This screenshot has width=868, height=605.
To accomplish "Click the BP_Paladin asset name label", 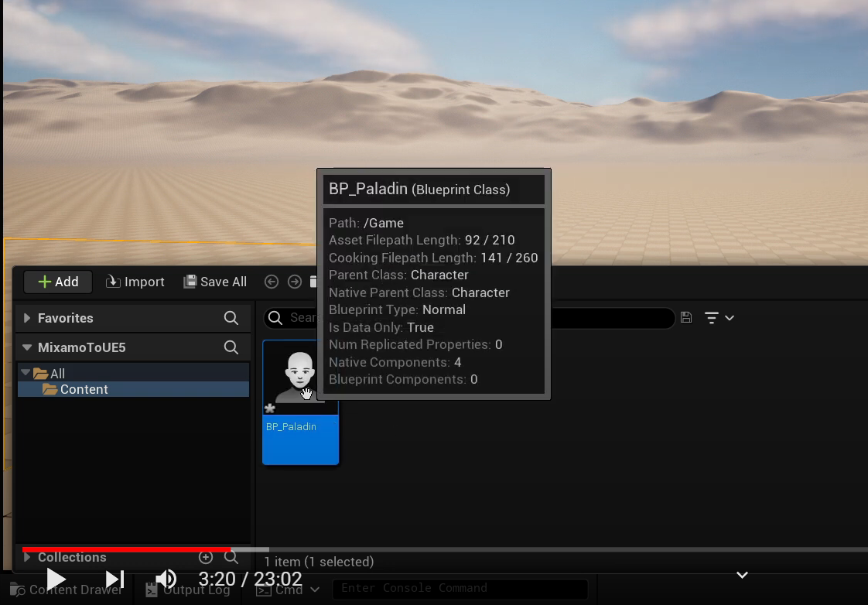I will [291, 427].
